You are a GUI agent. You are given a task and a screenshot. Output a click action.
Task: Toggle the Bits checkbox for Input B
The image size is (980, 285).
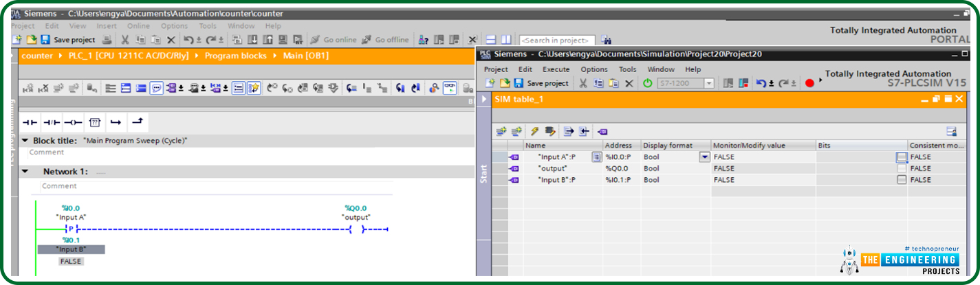[902, 180]
